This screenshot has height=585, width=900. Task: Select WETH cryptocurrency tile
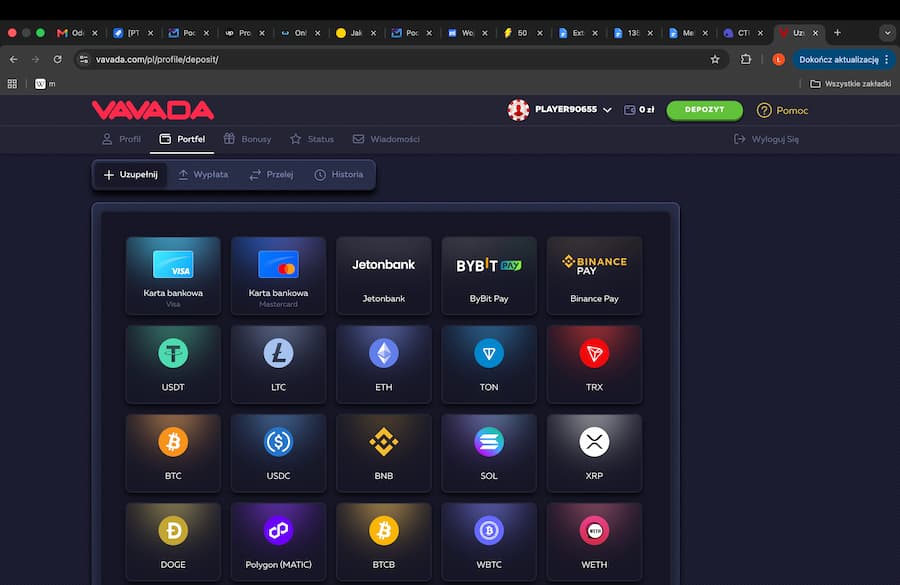(594, 541)
